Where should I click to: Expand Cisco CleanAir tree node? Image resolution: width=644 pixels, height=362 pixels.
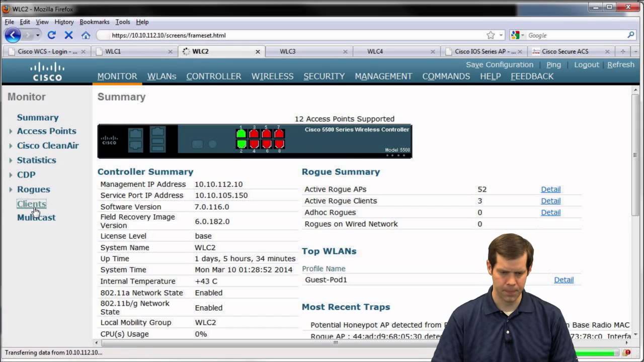11,146
